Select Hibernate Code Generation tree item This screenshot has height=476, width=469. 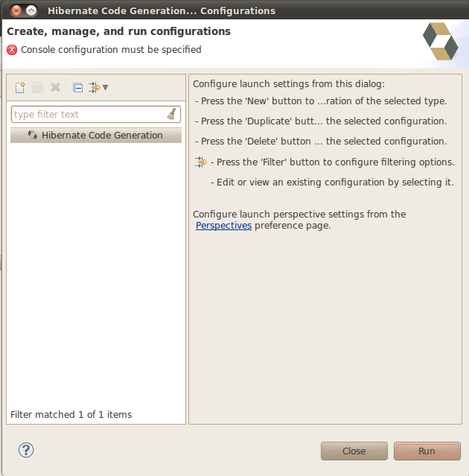(96, 136)
